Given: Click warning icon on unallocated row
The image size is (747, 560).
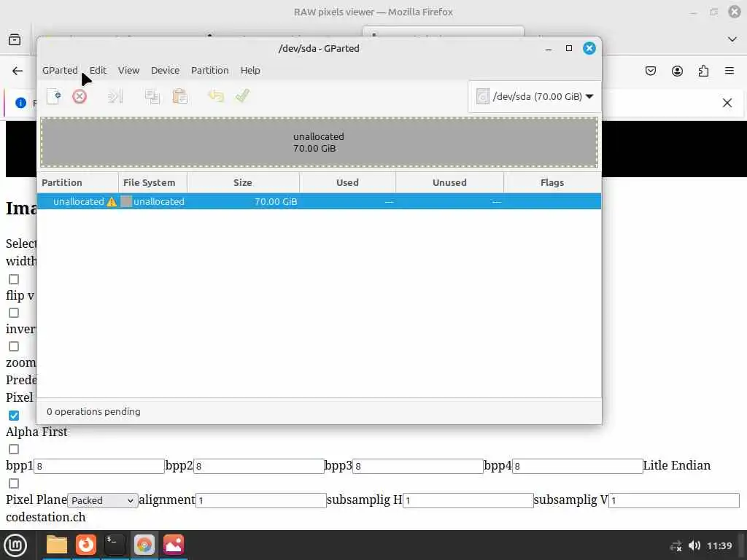Looking at the screenshot, I should 112,201.
